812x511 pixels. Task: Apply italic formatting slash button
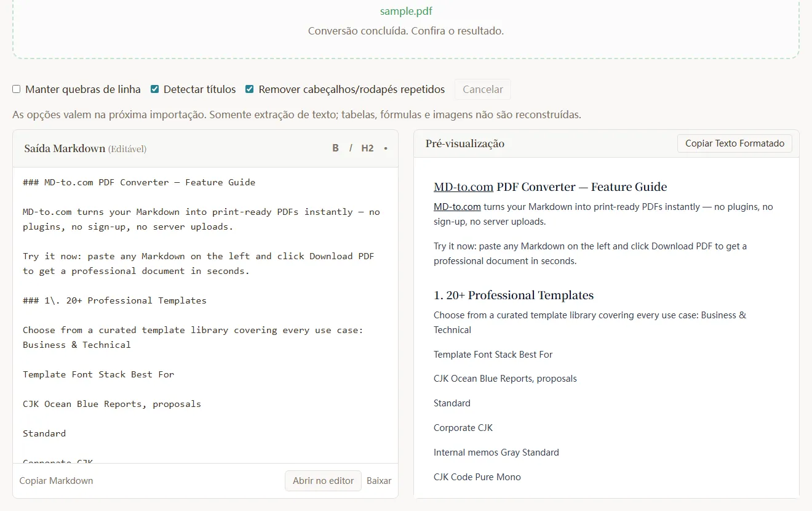point(351,148)
